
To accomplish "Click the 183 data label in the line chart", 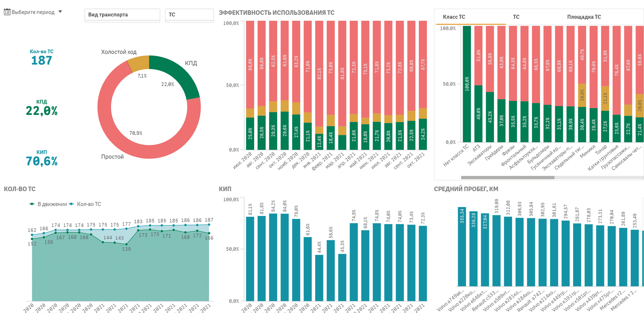I will click(x=138, y=221).
